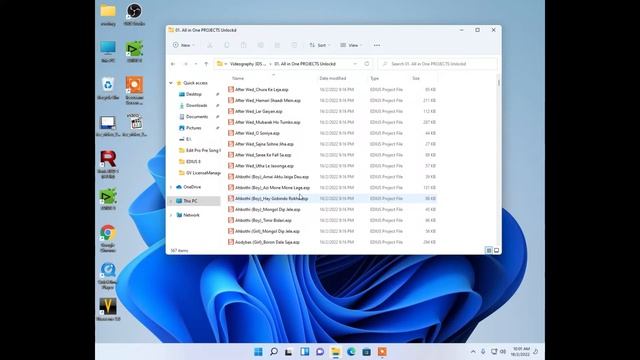Open address bar history dropdown

coord(355,64)
